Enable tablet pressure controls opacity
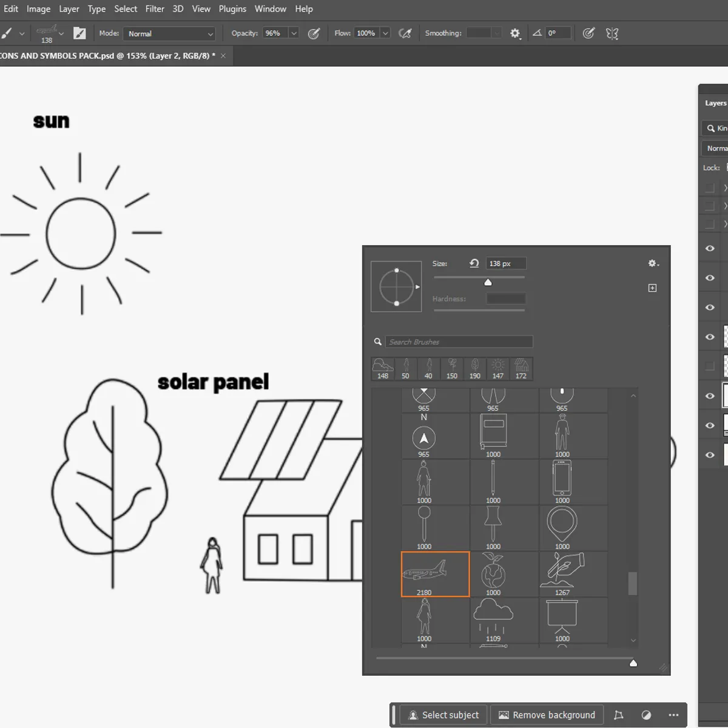Viewport: 728px width, 728px height. (x=314, y=33)
